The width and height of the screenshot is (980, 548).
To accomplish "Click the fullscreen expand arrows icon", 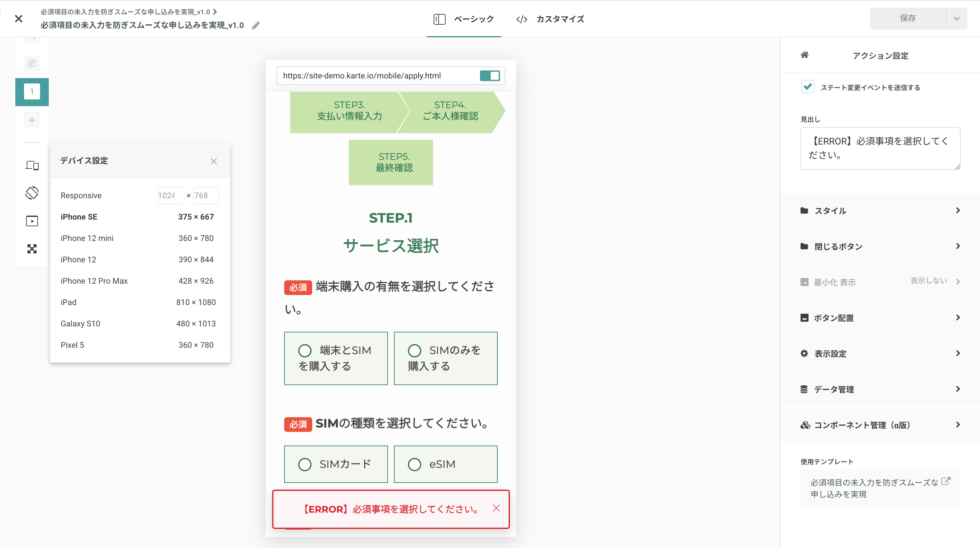I will [x=32, y=249].
